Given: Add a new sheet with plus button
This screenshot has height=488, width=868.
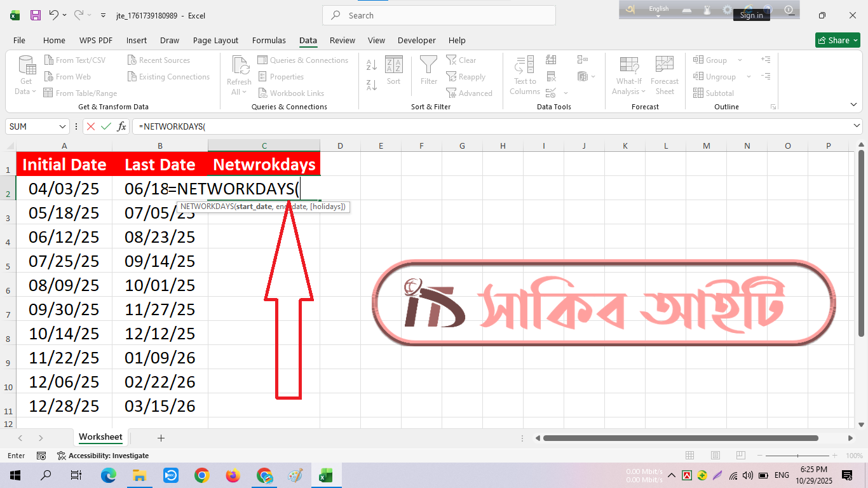Looking at the screenshot, I should coord(161,438).
